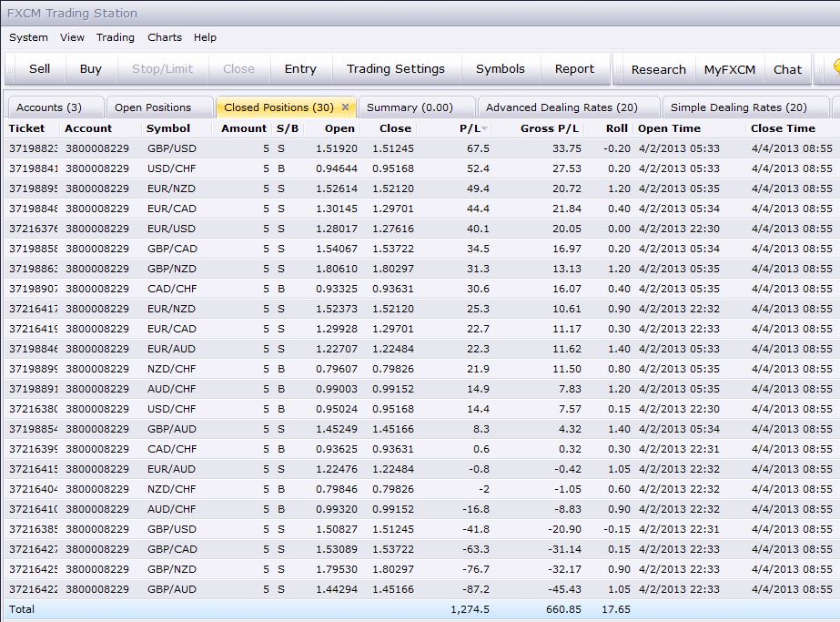Click the Sell toolbar button
This screenshot has height=622, width=840.
[x=40, y=68]
